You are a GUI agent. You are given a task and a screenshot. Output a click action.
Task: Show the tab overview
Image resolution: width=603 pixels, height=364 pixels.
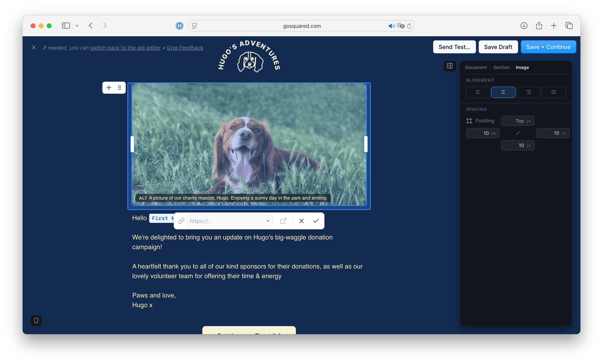[569, 26]
